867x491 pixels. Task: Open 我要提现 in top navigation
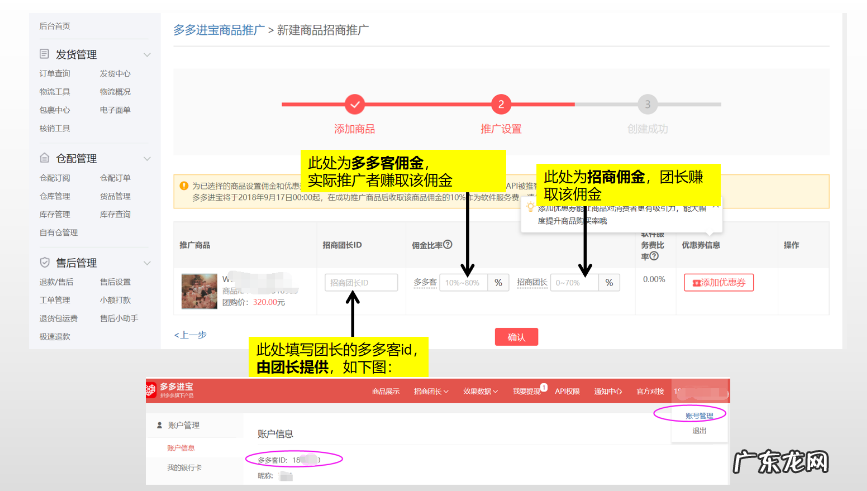point(526,391)
